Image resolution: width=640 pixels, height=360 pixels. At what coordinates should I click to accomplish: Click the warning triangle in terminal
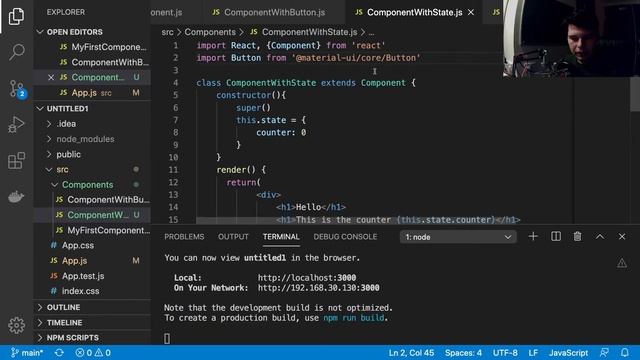(x=622, y=263)
